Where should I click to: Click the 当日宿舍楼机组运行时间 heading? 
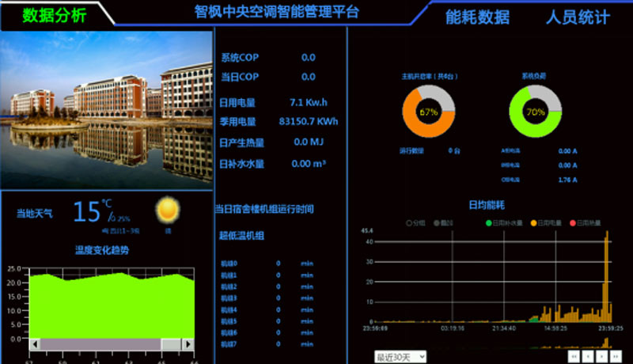(x=264, y=209)
